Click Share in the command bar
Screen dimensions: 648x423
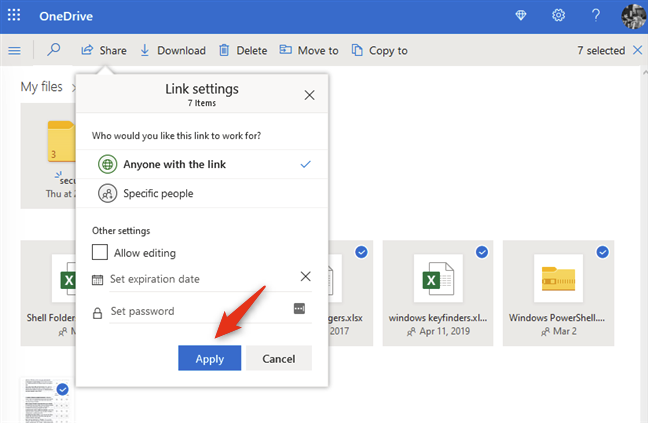pyautogui.click(x=104, y=50)
